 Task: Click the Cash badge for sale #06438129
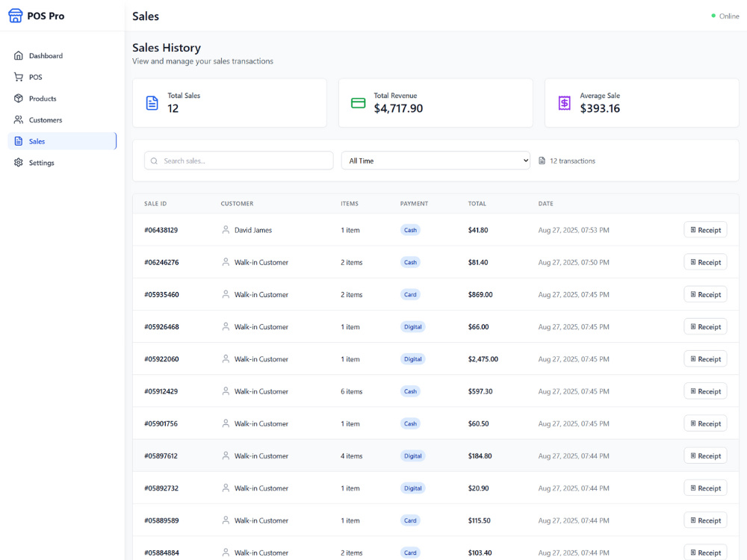pyautogui.click(x=410, y=230)
